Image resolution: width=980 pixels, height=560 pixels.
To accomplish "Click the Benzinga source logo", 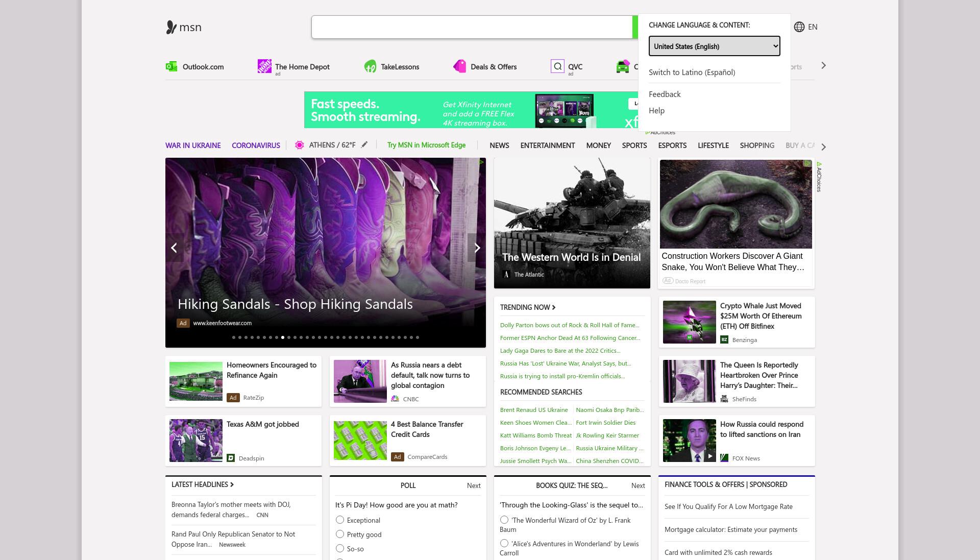I will pyautogui.click(x=724, y=340).
